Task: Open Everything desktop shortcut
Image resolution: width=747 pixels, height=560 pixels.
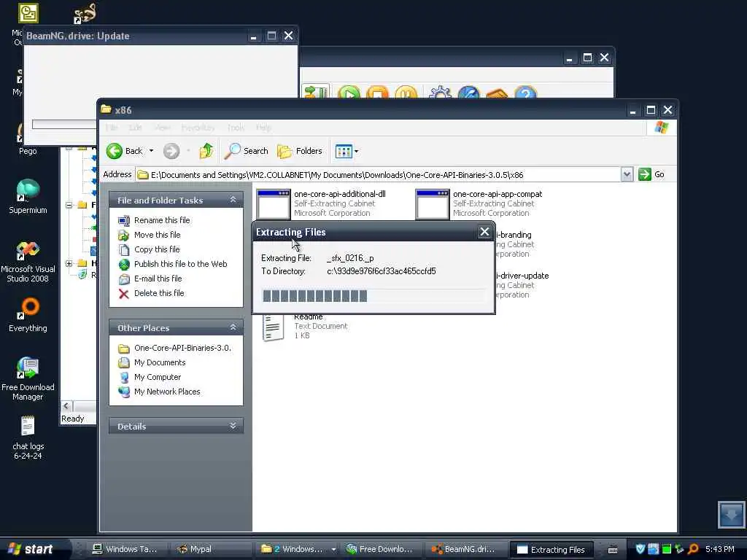Action: (28, 315)
